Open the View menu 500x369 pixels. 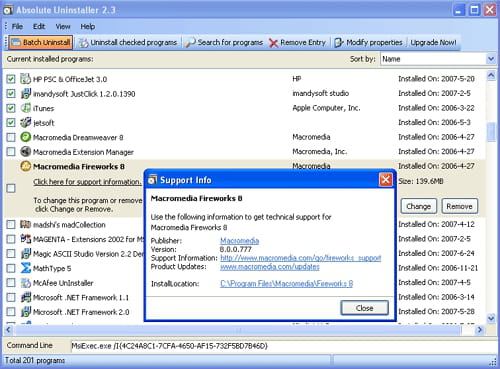(x=63, y=26)
